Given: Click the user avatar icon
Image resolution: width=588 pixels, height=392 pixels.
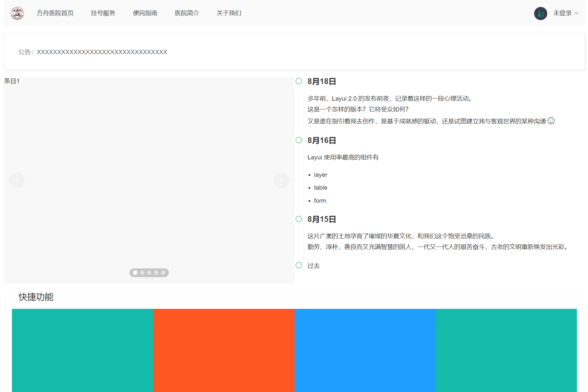Looking at the screenshot, I should click(540, 13).
